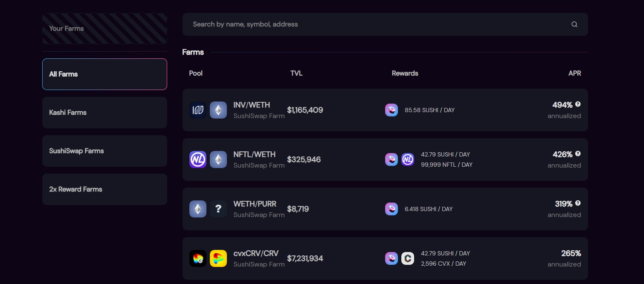Viewport: 644px width, 284px height.
Task: Click WETH icon in WETH/PURR row
Action: [198, 209]
